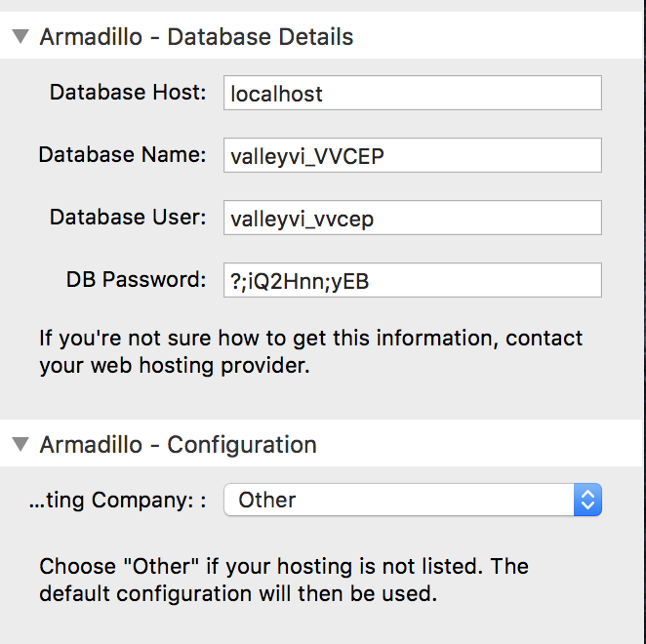The height and width of the screenshot is (644, 646).
Task: Click the 'Choose "Other"' hosting hint text
Action: (x=284, y=580)
